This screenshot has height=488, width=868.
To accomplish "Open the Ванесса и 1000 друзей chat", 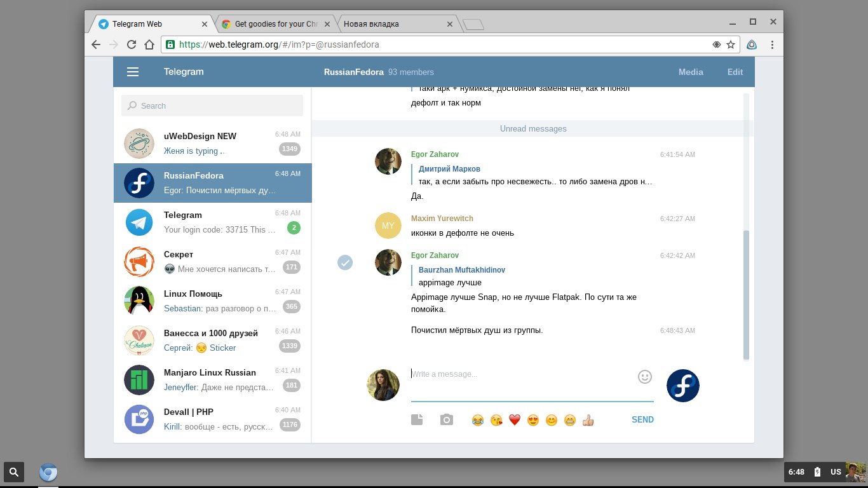I will pos(212,341).
